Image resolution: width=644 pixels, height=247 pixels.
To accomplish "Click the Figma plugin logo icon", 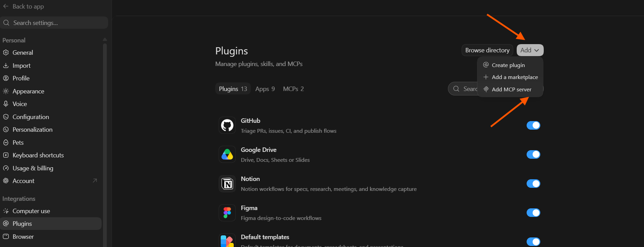I will point(227,213).
